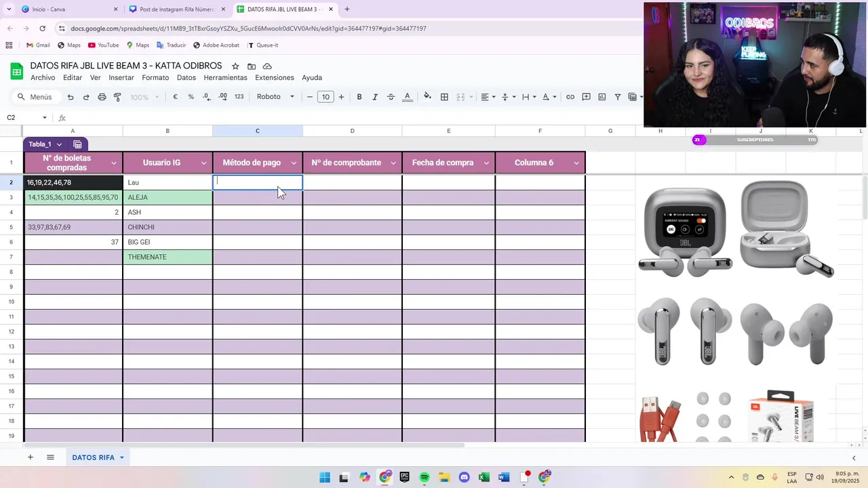The width and height of the screenshot is (868, 488).
Task: Toggle italic formatting
Action: 375,97
